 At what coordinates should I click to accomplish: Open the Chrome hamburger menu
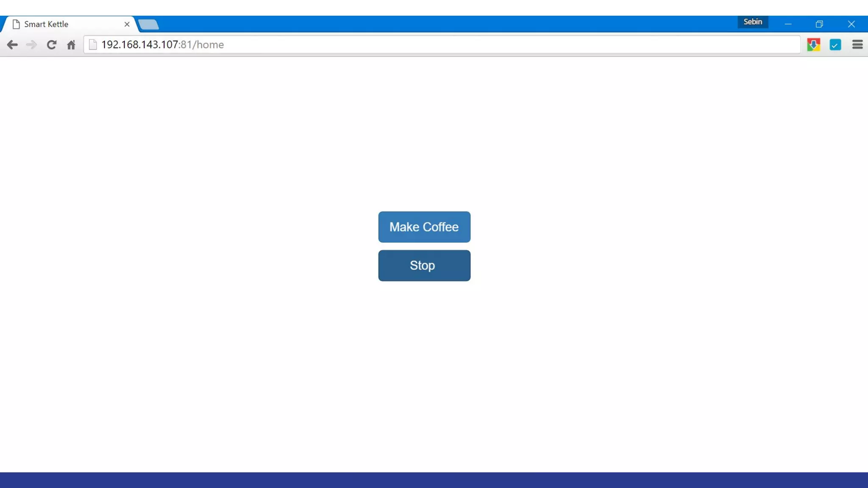[857, 45]
